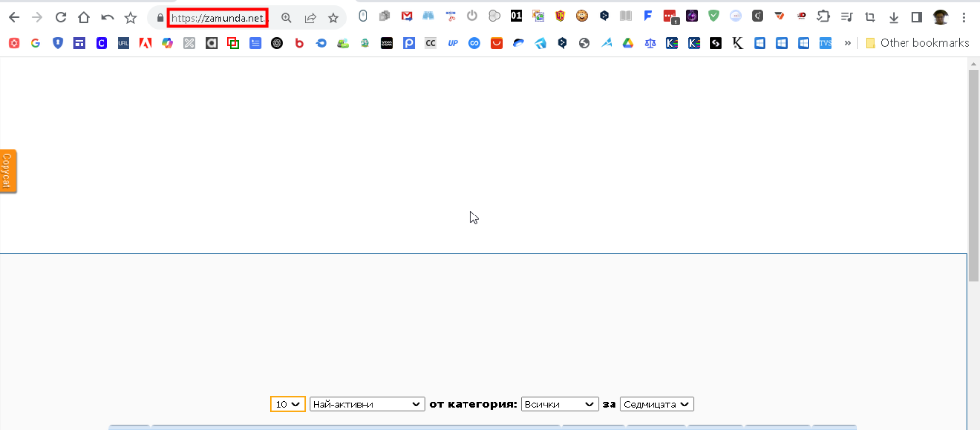Open the Gmail extension icon

pos(407,17)
